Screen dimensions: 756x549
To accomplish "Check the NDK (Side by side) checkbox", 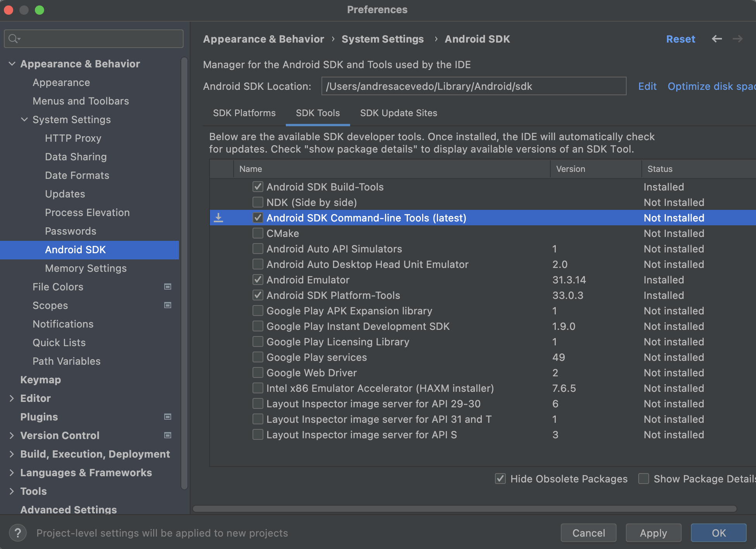I will [258, 202].
